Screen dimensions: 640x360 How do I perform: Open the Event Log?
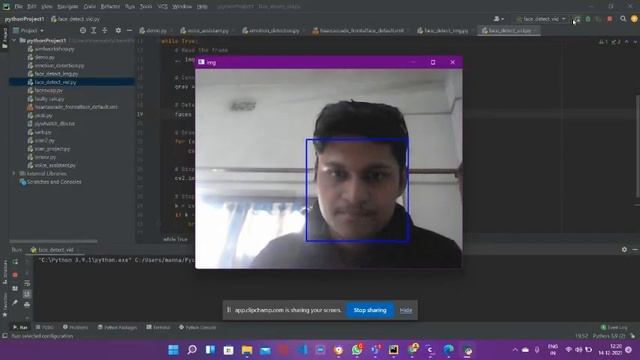tap(614, 327)
